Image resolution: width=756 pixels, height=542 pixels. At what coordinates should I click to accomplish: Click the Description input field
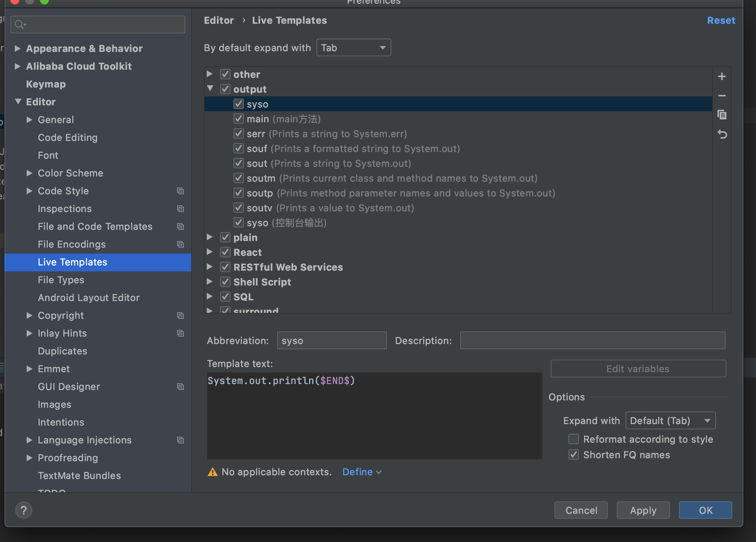pos(592,341)
